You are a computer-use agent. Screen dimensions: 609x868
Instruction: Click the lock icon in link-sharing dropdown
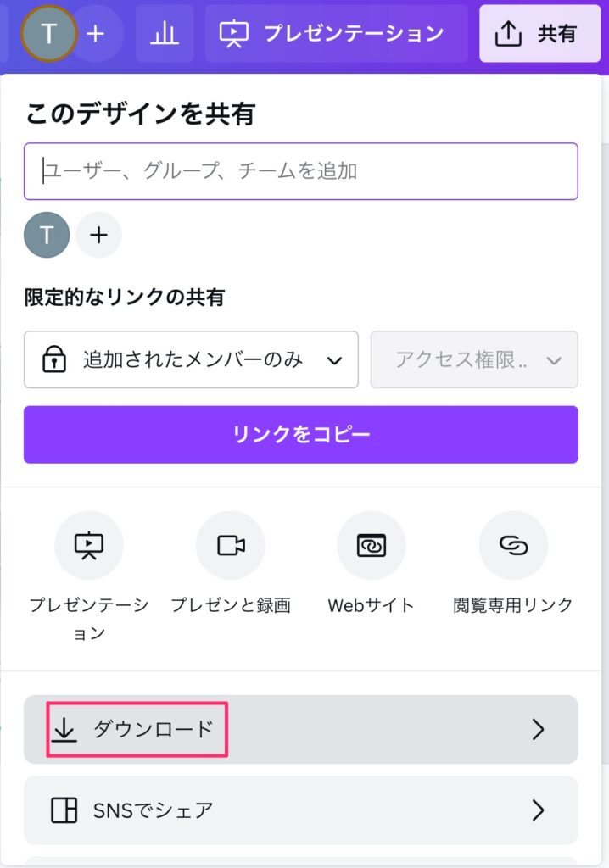pos(54,359)
